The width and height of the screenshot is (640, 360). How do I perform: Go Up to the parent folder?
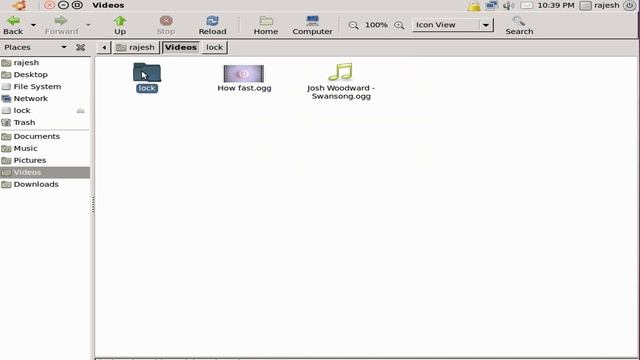coord(120,25)
